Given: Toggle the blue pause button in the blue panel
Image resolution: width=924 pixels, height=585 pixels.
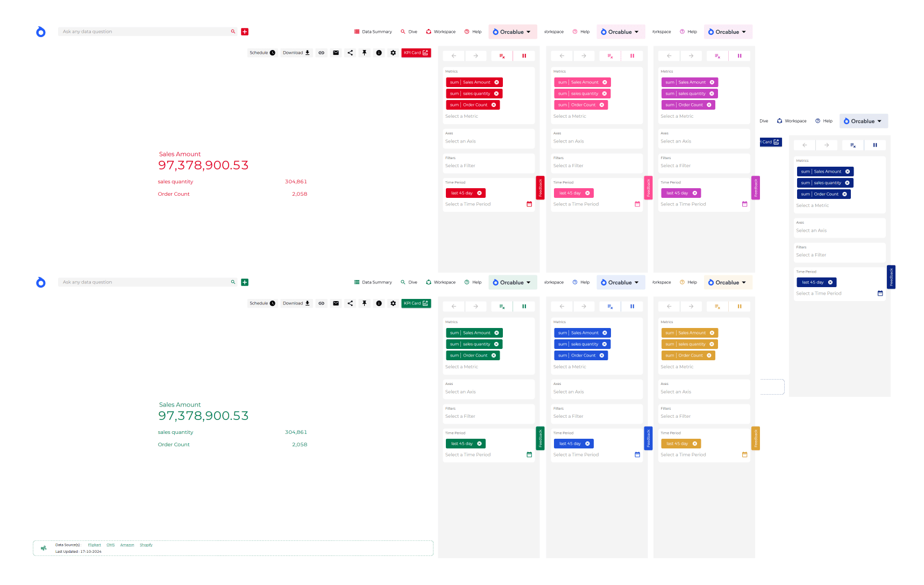Looking at the screenshot, I should pos(632,306).
